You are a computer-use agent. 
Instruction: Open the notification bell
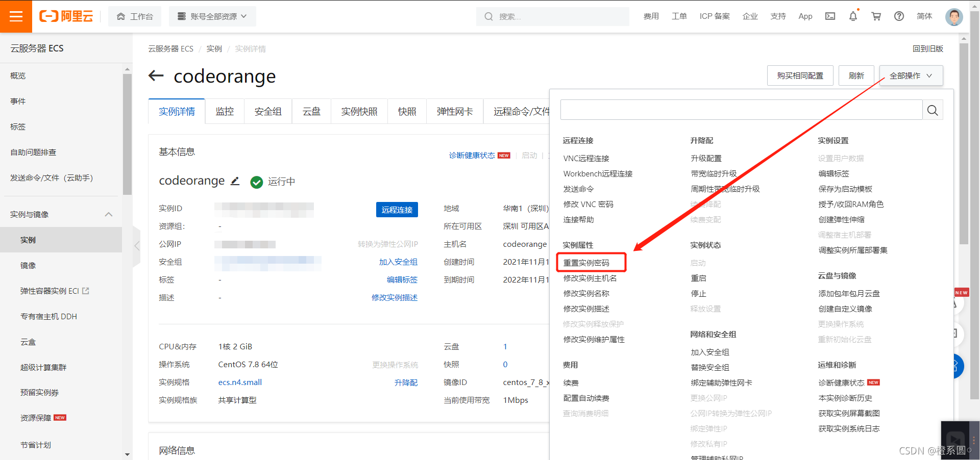pos(853,16)
